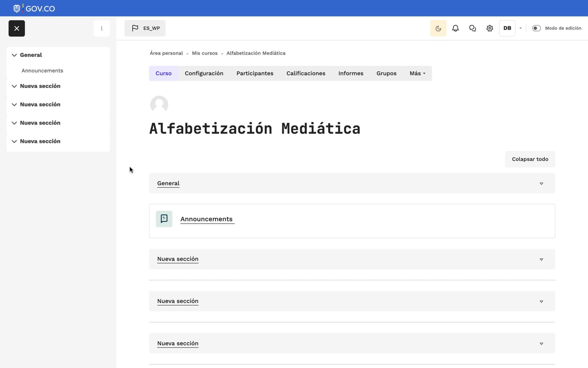Click the Announcements forum icon
Image resolution: width=588 pixels, height=368 pixels.
point(164,219)
